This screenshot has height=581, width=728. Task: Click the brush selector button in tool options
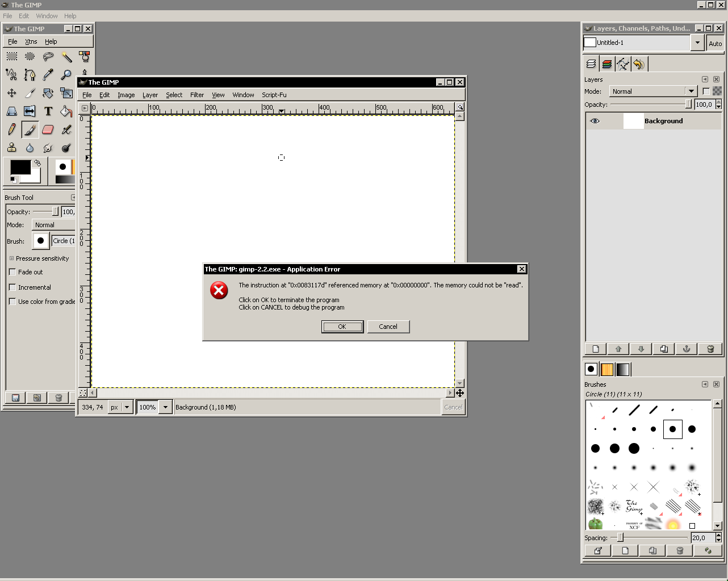tap(40, 241)
